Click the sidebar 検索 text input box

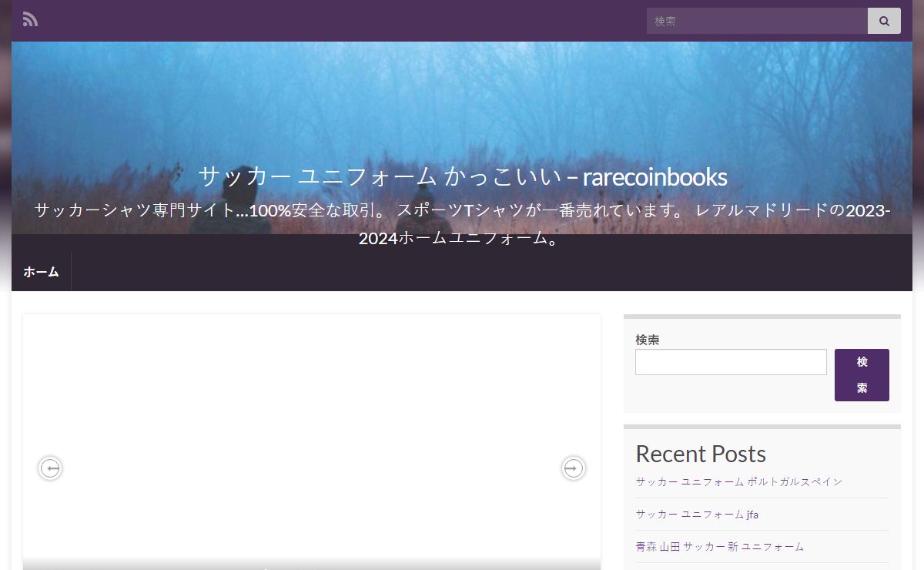[x=731, y=362]
